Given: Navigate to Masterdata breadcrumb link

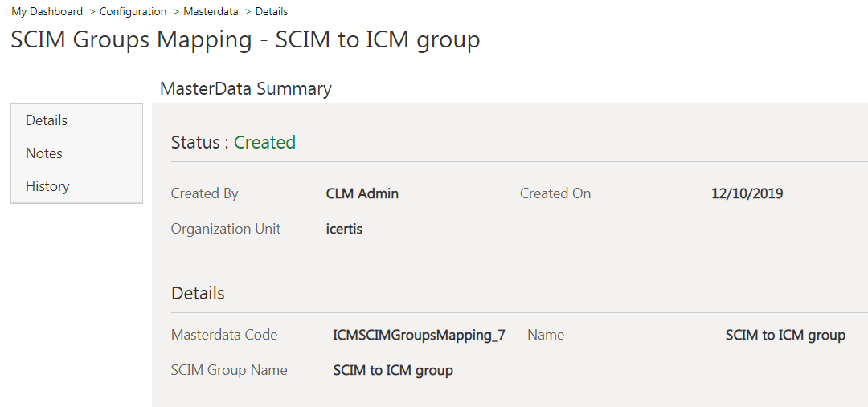Looking at the screenshot, I should [211, 11].
